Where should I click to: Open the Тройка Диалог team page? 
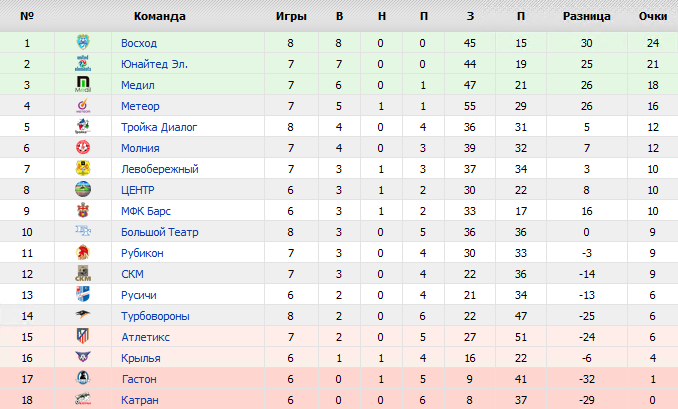click(159, 127)
